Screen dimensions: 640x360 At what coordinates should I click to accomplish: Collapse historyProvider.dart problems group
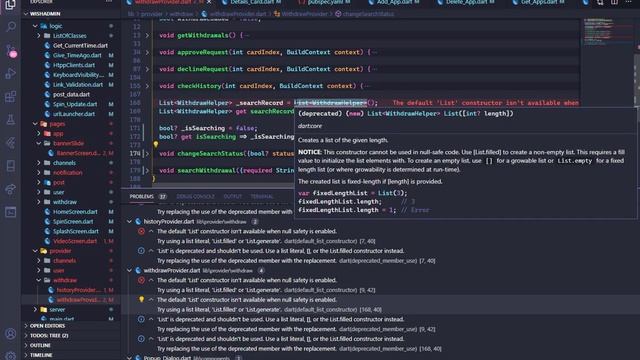click(x=129, y=222)
